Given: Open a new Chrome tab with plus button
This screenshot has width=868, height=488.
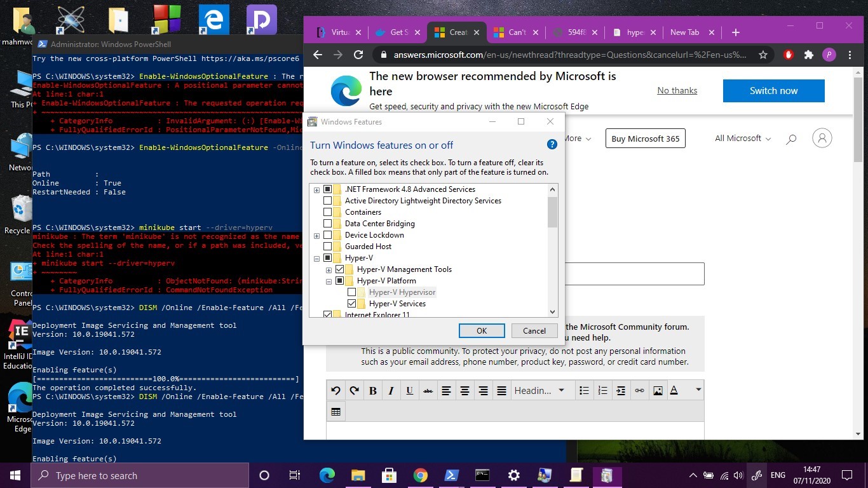Looking at the screenshot, I should coord(735,32).
